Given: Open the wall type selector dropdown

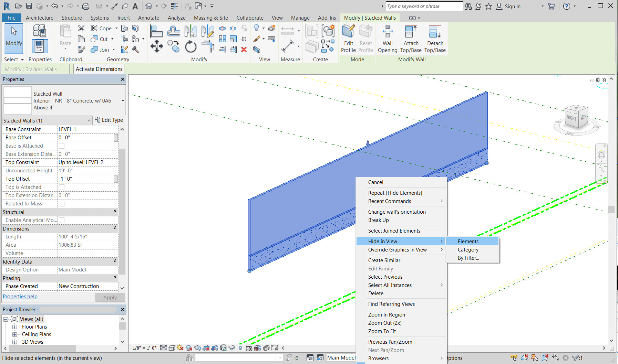Looking at the screenshot, I should coord(123,100).
